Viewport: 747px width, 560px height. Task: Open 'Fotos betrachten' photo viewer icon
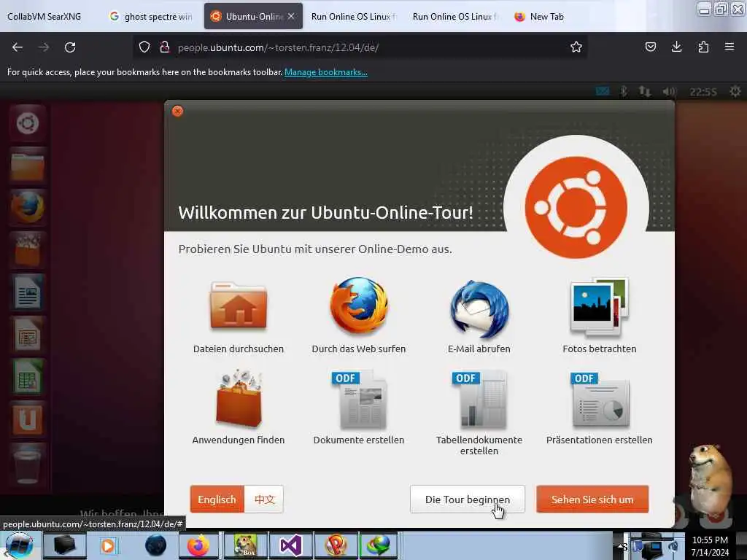[600, 307]
